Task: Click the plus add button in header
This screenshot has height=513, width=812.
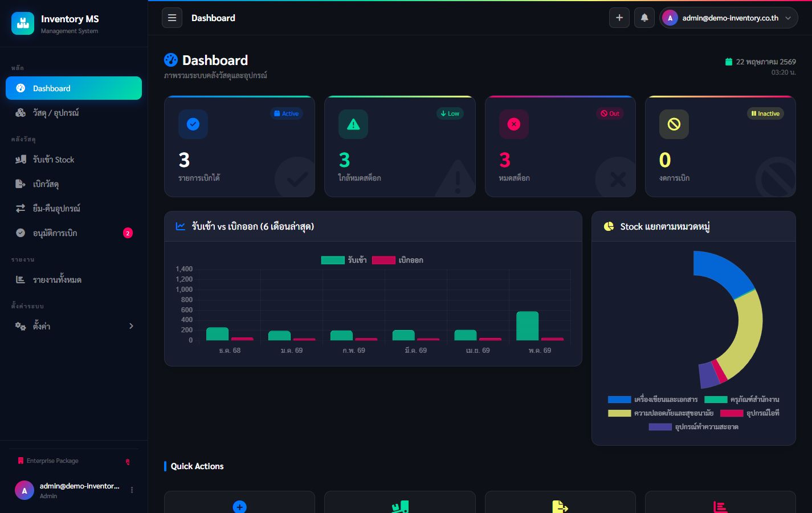Action: (619, 18)
